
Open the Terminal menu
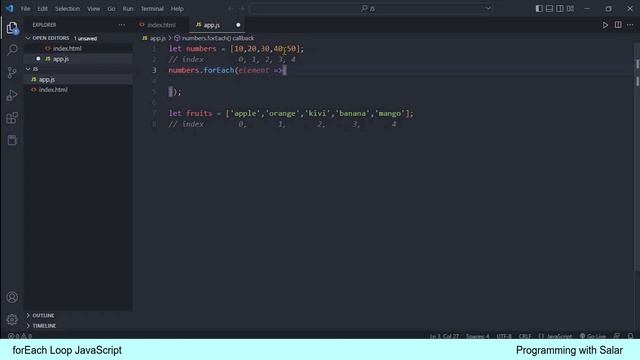click(152, 9)
